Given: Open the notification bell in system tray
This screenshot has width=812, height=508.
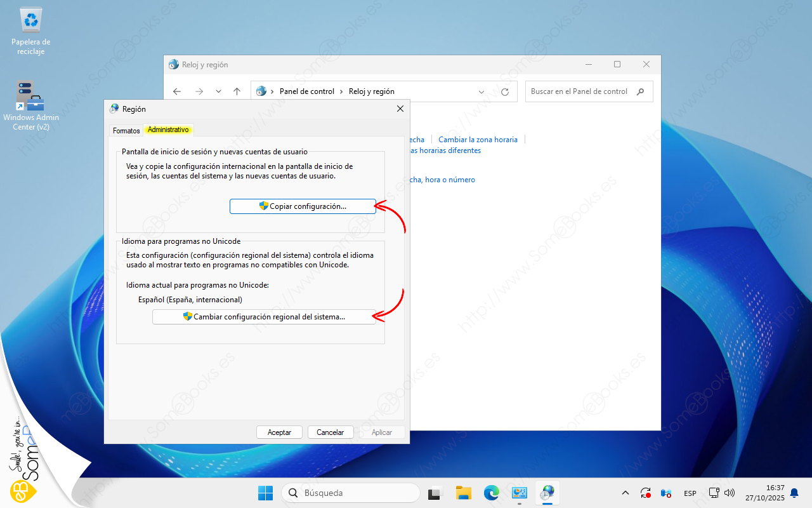Looking at the screenshot, I should (794, 493).
